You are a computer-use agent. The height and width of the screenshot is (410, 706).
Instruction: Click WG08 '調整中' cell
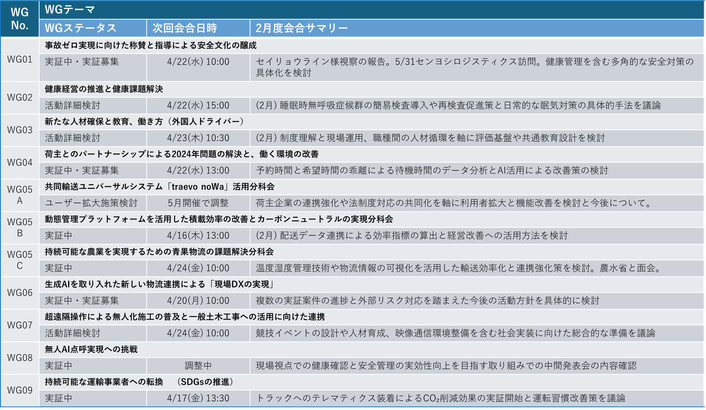(x=198, y=365)
